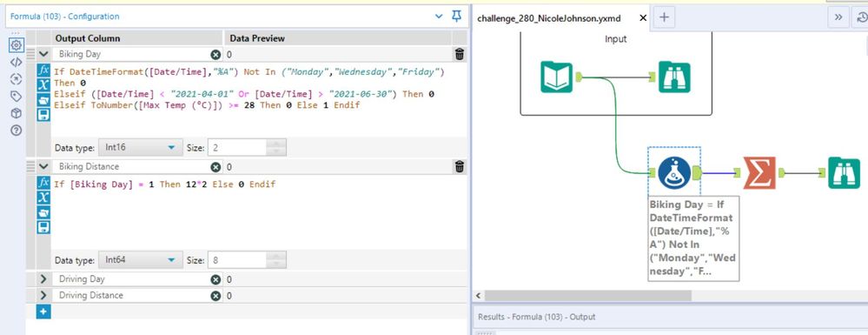Switch to challenge_280_NicoleJohnson.yxmd tab
Viewport: 868px width, 335px height.
(x=548, y=18)
